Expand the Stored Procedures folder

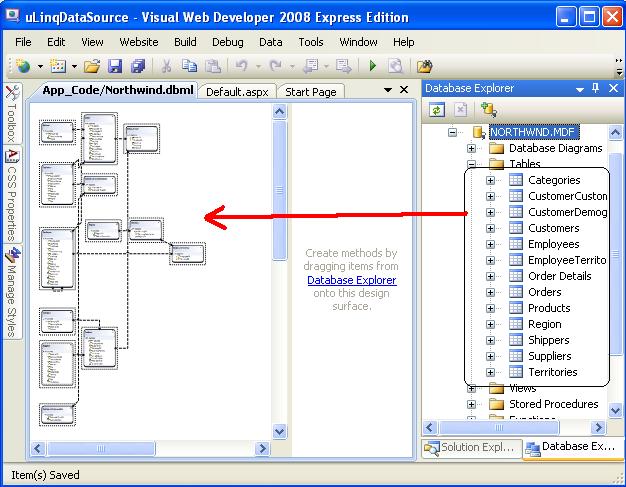tap(471, 404)
